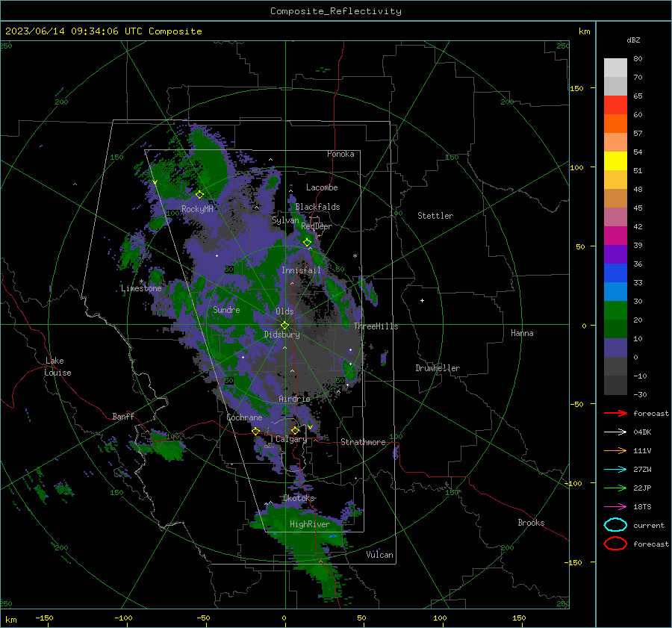Click the Composite_Reflectivity title
The width and height of the screenshot is (672, 628).
click(x=336, y=11)
